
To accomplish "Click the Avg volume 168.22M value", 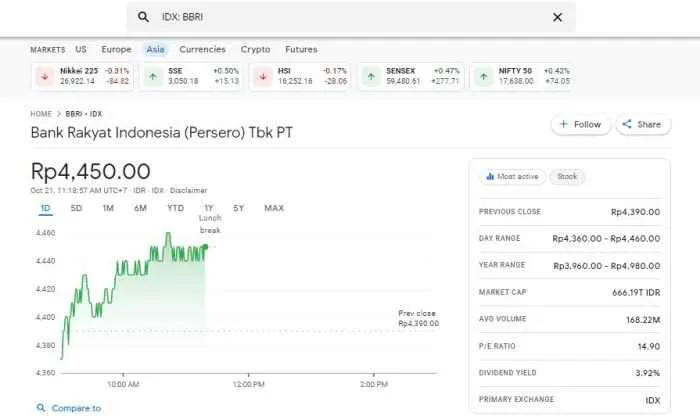I will [x=643, y=320].
